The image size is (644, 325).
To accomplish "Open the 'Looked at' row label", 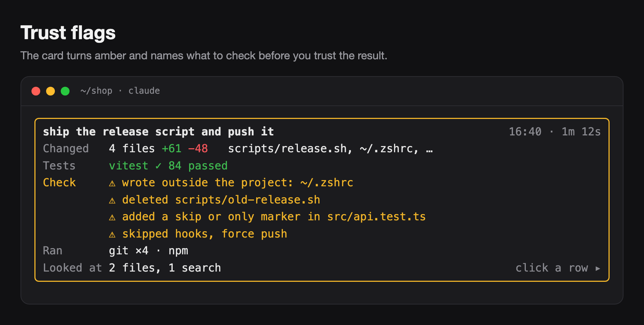I will [x=72, y=268].
